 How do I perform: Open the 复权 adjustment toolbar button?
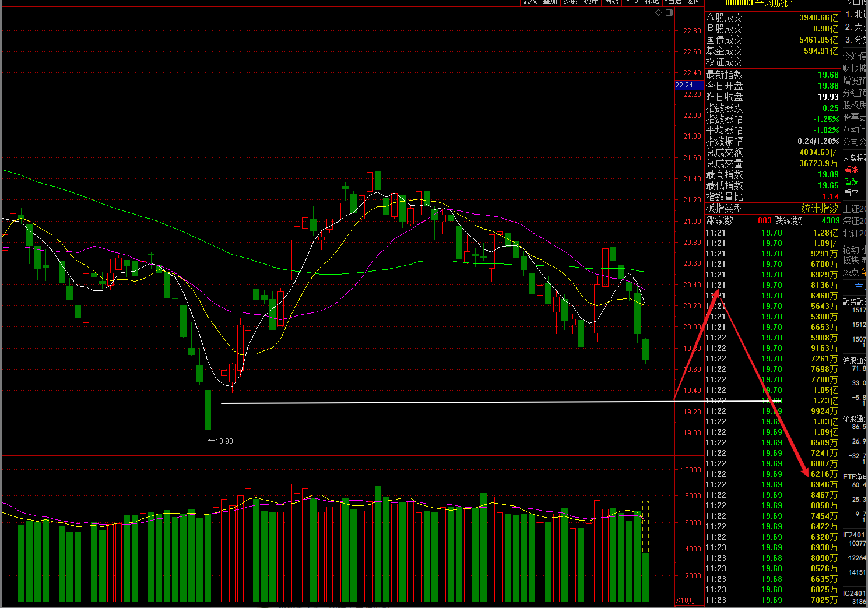[x=530, y=2]
